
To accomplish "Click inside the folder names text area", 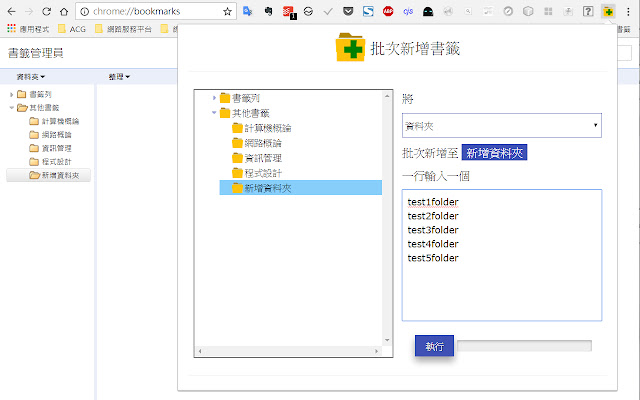I will 502,255.
